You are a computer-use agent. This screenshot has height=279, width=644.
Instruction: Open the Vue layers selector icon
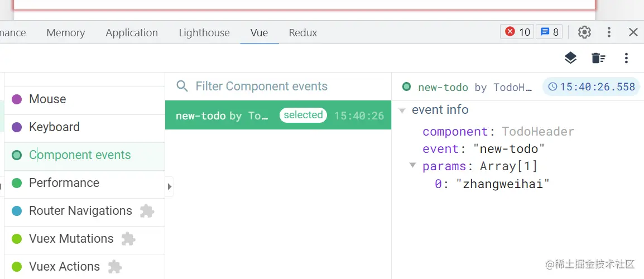pos(570,58)
